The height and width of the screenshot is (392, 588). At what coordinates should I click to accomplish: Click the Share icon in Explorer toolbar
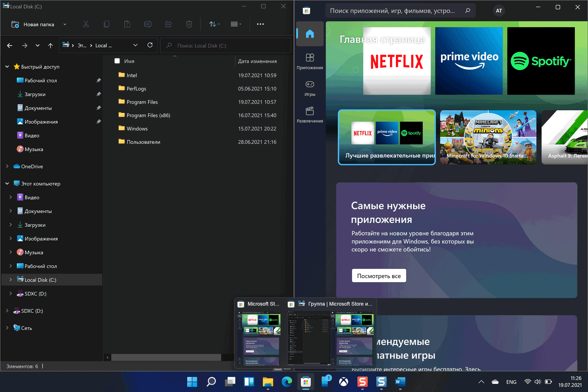(x=169, y=24)
